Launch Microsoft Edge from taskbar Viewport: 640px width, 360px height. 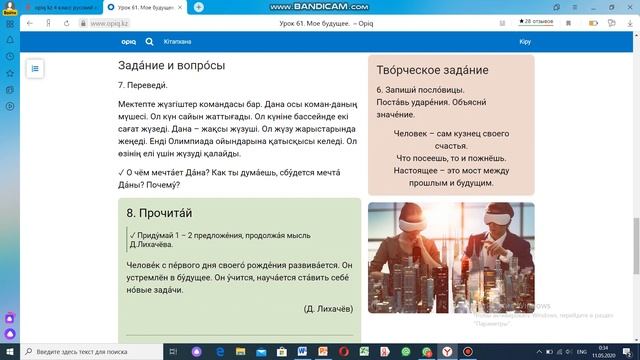[220, 351]
